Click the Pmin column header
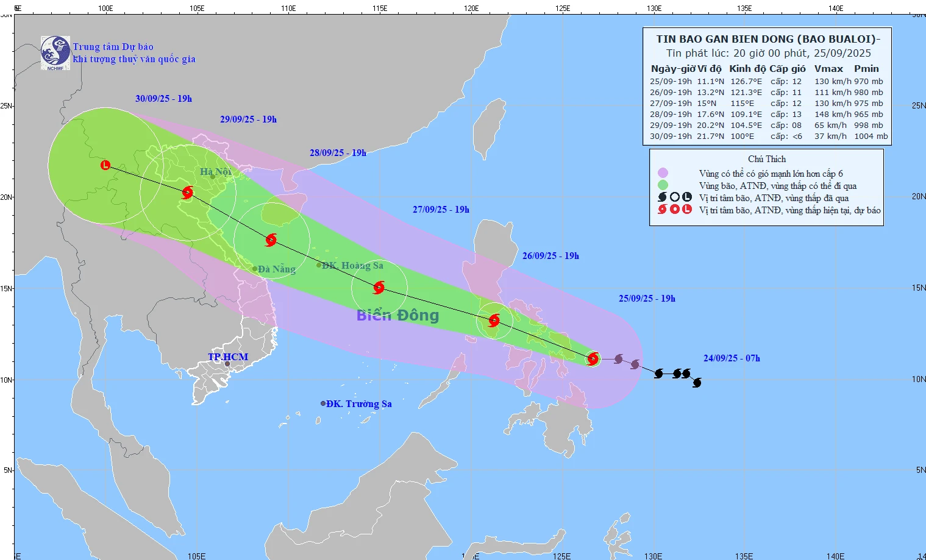The image size is (926, 560). click(x=866, y=69)
